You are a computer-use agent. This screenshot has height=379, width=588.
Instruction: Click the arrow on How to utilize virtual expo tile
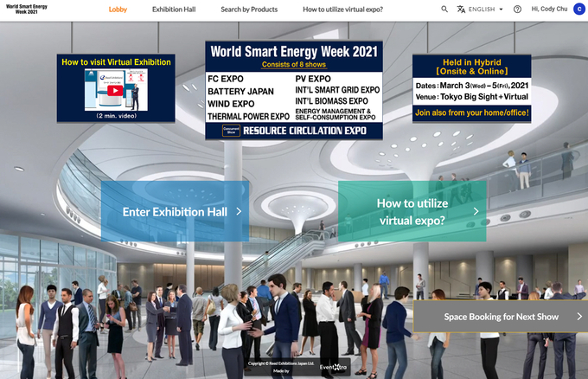pyautogui.click(x=476, y=211)
